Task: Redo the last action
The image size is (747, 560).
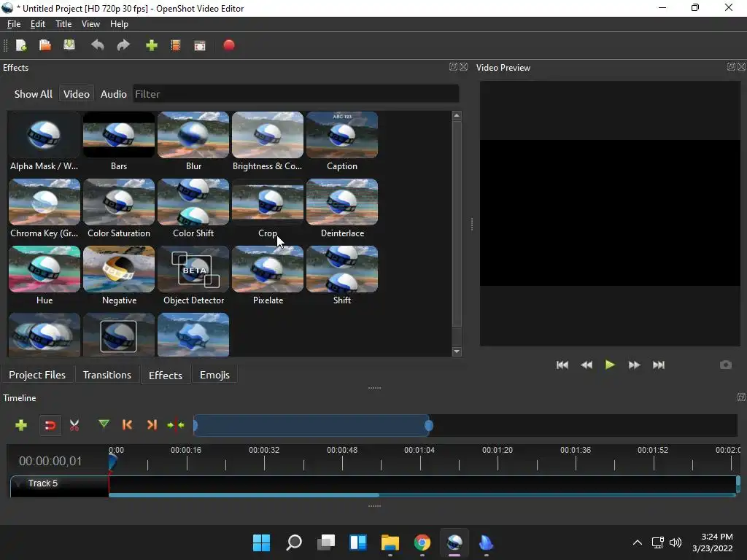Action: point(123,45)
